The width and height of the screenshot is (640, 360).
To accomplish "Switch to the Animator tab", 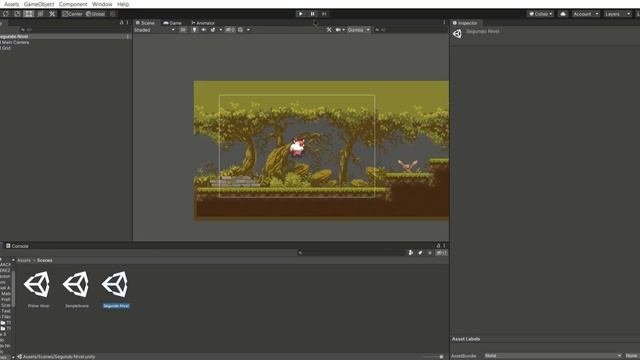I will (x=203, y=23).
